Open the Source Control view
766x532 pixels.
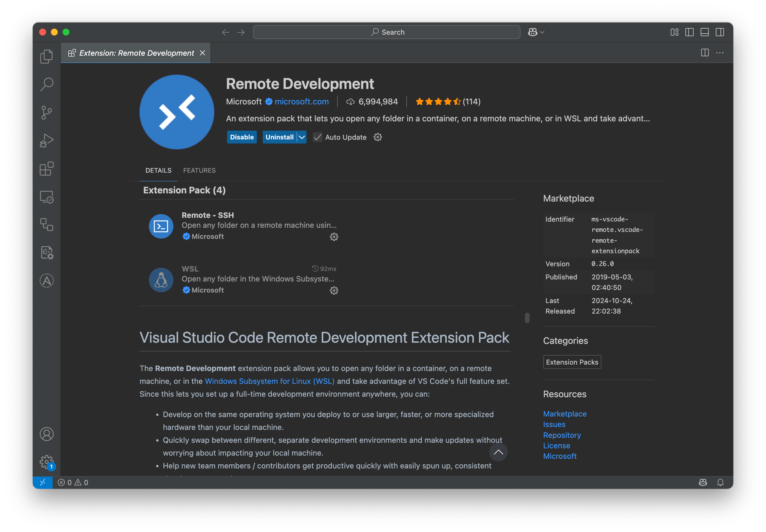46,112
